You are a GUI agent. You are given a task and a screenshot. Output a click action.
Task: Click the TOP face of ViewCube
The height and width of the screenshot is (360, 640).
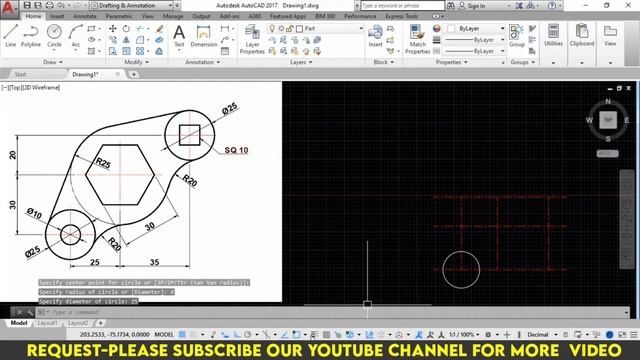[x=608, y=120]
